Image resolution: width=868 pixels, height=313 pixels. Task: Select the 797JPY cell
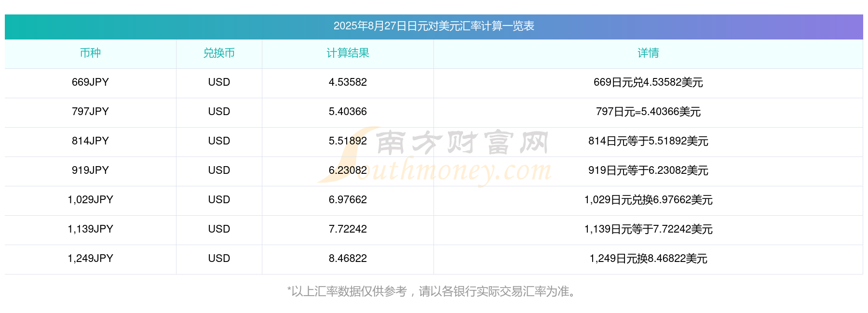coord(90,112)
